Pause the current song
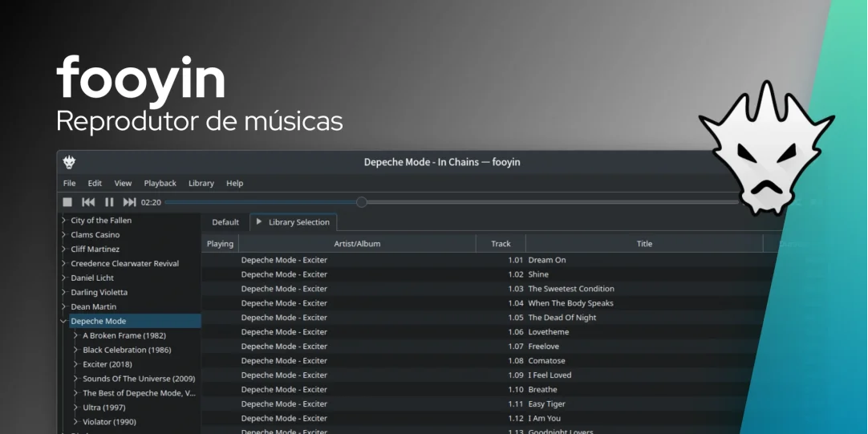This screenshot has width=868, height=434. click(109, 203)
